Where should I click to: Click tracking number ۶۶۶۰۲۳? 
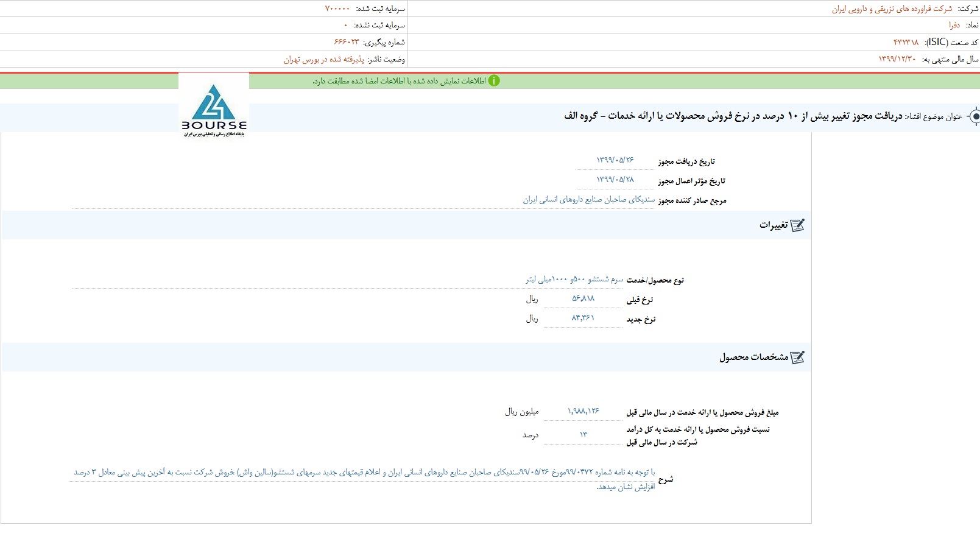click(347, 43)
